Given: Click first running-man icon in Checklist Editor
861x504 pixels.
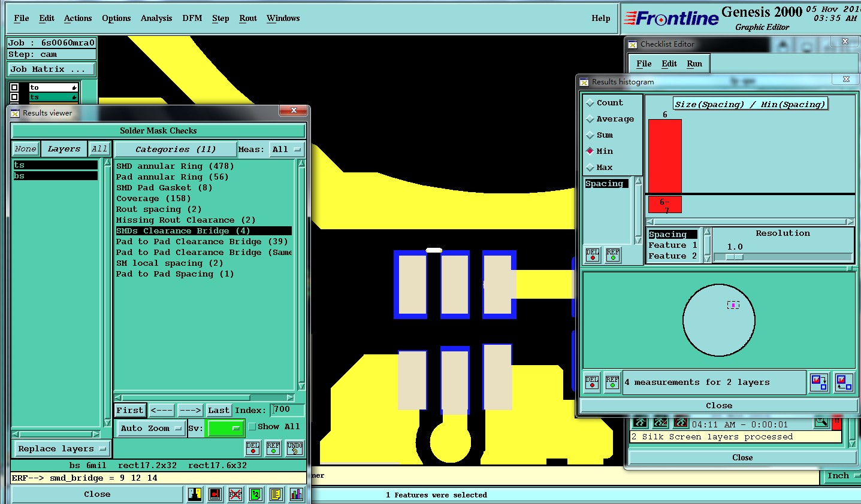Looking at the screenshot, I should pos(640,423).
